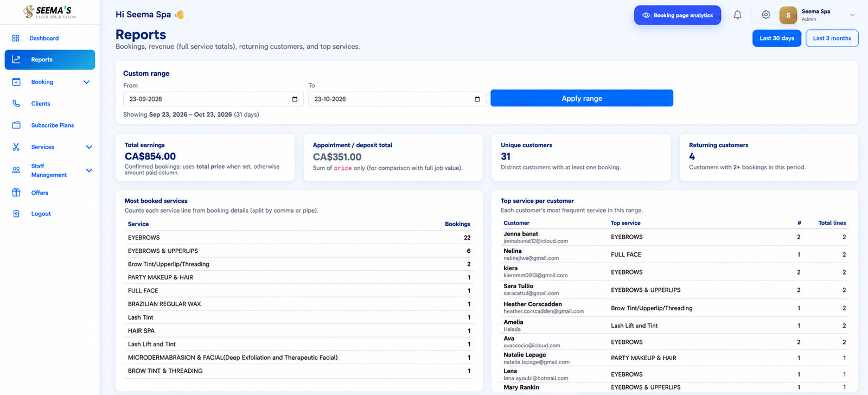Image resolution: width=868 pixels, height=395 pixels.
Task: Expand the Staff Management submenu chevron
Action: point(89,170)
